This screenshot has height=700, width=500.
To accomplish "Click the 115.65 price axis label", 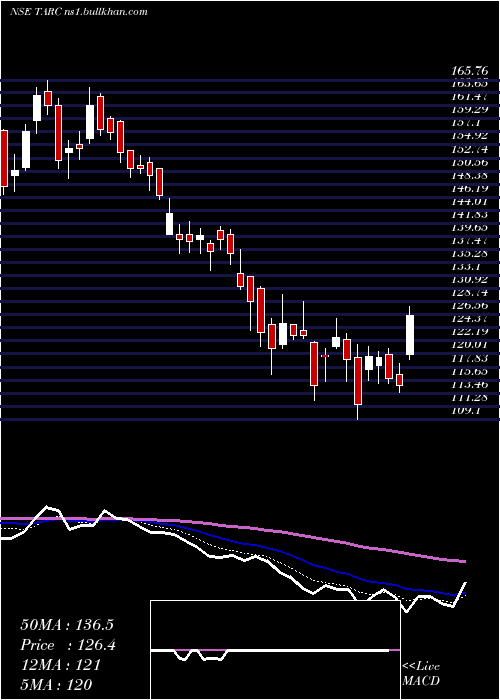I will coord(470,371).
